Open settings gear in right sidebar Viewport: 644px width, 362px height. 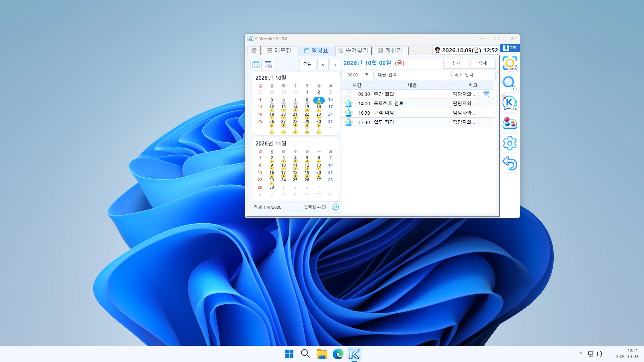click(510, 143)
